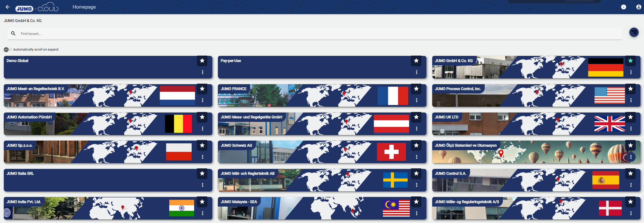Click the JUMO Cloud logo
The image size is (644, 223).
(x=37, y=8)
